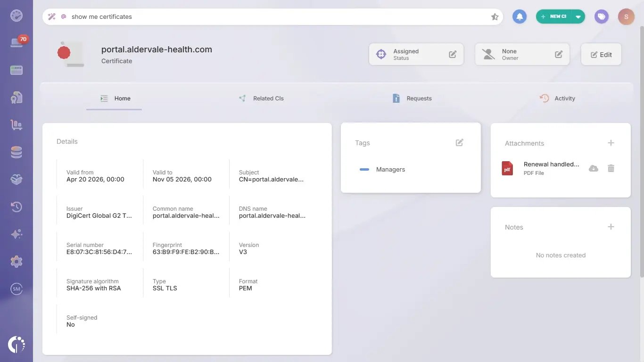The width and height of the screenshot is (644, 362).
Task: Click the Edit button
Action: pyautogui.click(x=601, y=54)
